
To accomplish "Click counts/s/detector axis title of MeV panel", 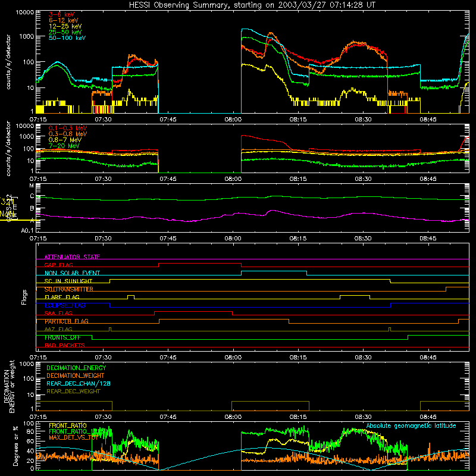I will tap(8, 148).
